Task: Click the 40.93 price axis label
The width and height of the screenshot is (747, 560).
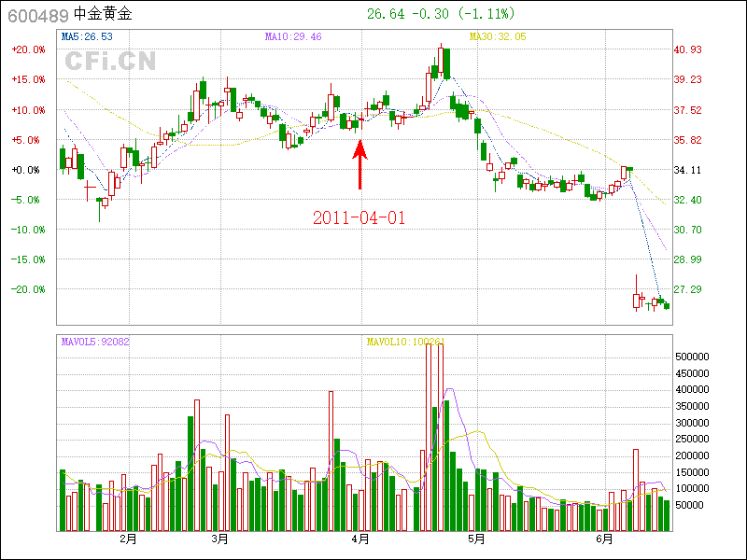Action: tap(688, 49)
